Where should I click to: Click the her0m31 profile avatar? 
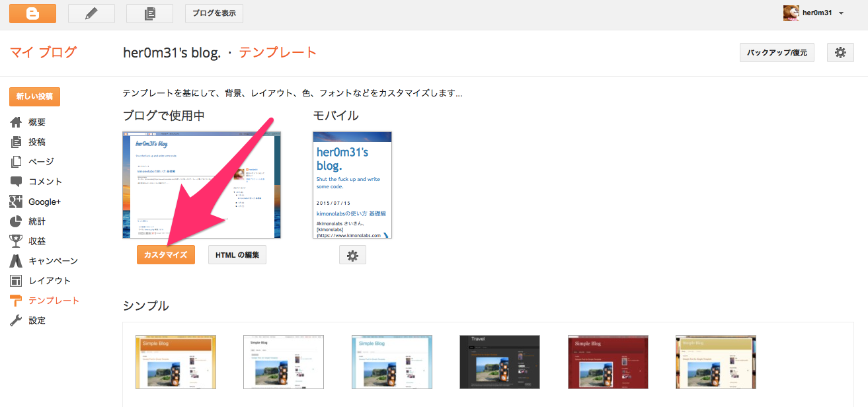(x=791, y=13)
